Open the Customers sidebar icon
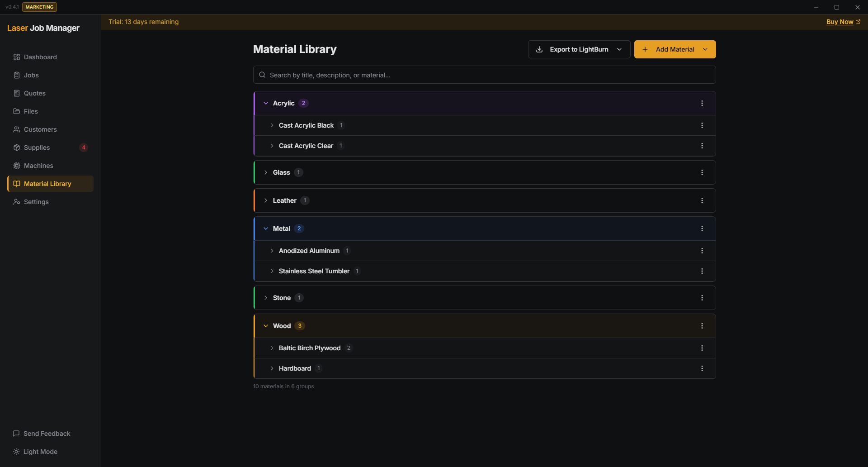This screenshot has width=868, height=467. [17, 129]
